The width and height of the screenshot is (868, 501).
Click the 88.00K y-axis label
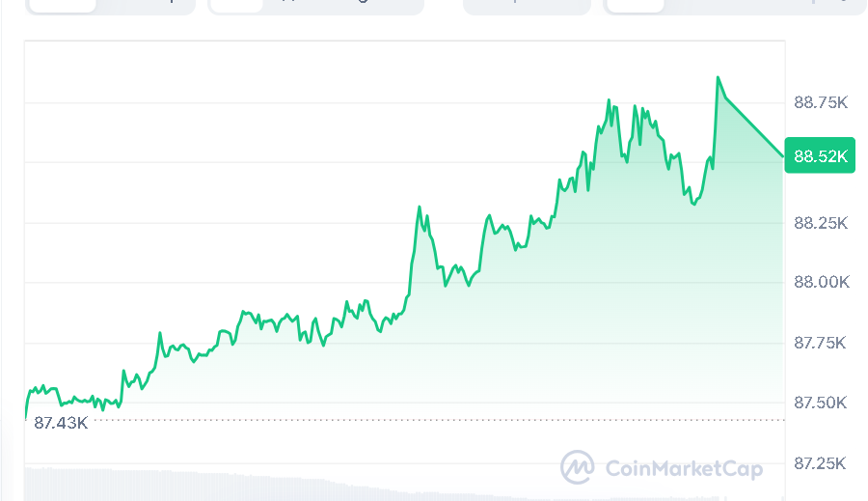click(820, 283)
